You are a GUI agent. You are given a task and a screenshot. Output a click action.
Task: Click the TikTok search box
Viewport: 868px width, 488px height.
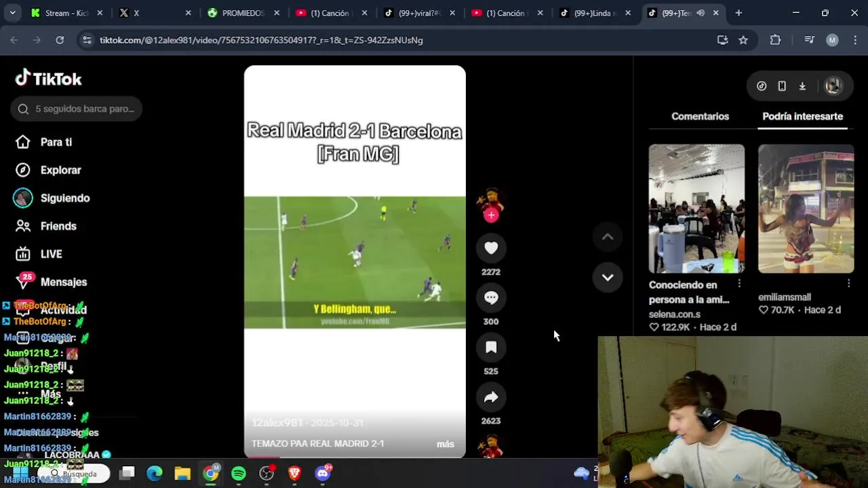tap(76, 109)
